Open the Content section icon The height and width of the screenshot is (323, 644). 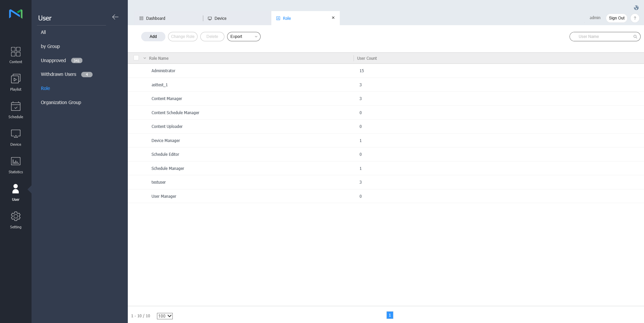[16, 52]
